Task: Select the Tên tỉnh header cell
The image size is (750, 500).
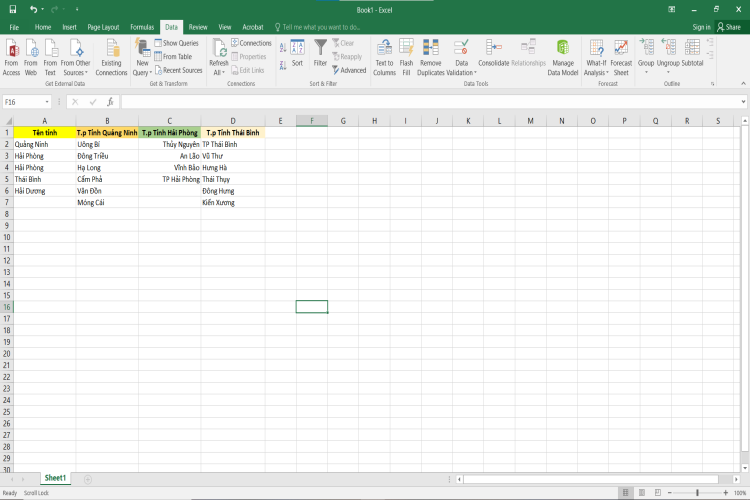Action: coord(44,133)
